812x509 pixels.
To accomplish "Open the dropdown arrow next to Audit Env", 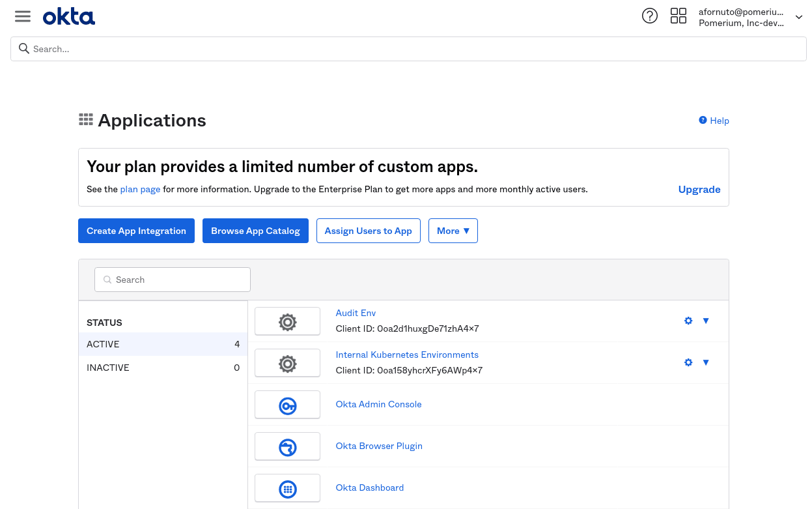I will point(706,321).
